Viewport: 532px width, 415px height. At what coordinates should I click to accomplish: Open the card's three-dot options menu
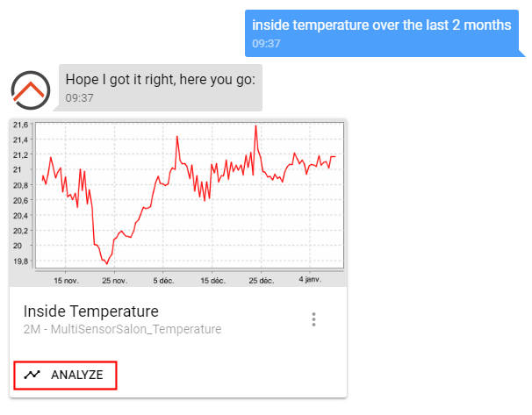point(313,319)
